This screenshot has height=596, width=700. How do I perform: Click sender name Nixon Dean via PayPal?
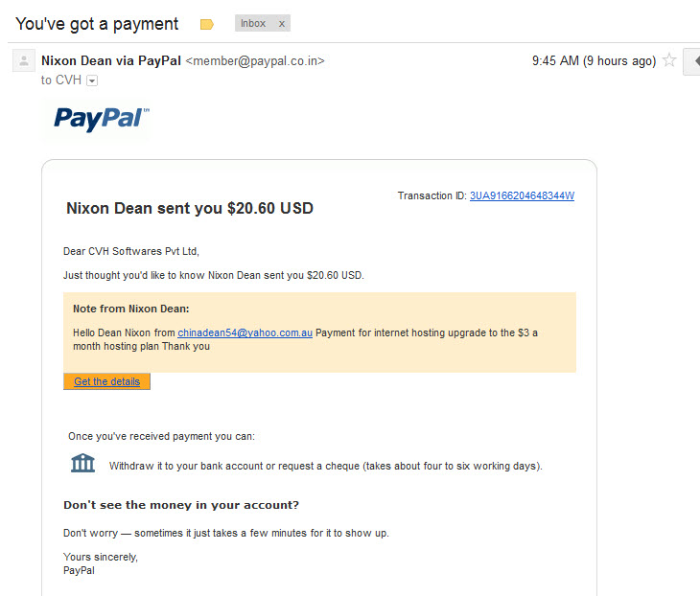(x=111, y=60)
